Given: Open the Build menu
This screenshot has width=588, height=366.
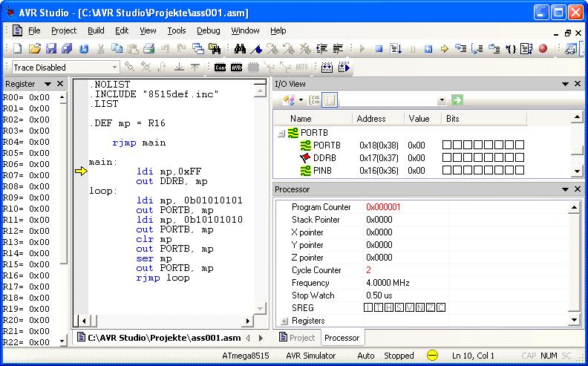Looking at the screenshot, I should pos(96,30).
